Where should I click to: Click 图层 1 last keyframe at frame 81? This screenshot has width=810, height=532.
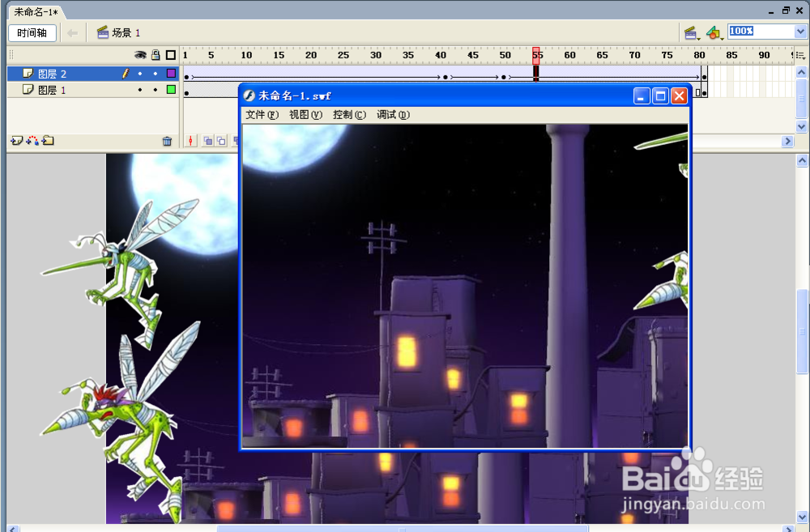704,93
